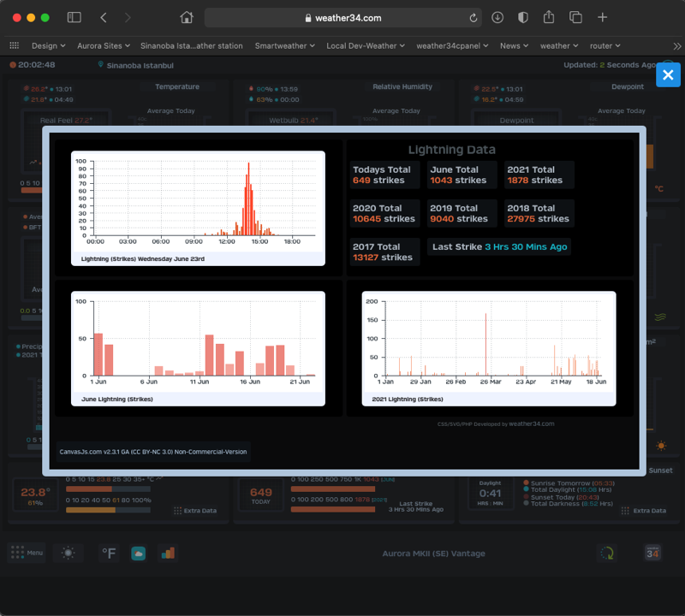Viewport: 685px width, 616px height.
Task: Click the Last Strike 3 Hrs 30 Mins Ago label
Action: (x=499, y=246)
